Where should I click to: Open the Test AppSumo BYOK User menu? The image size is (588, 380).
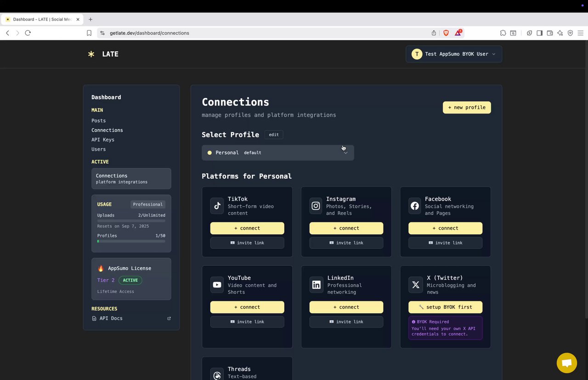click(454, 54)
